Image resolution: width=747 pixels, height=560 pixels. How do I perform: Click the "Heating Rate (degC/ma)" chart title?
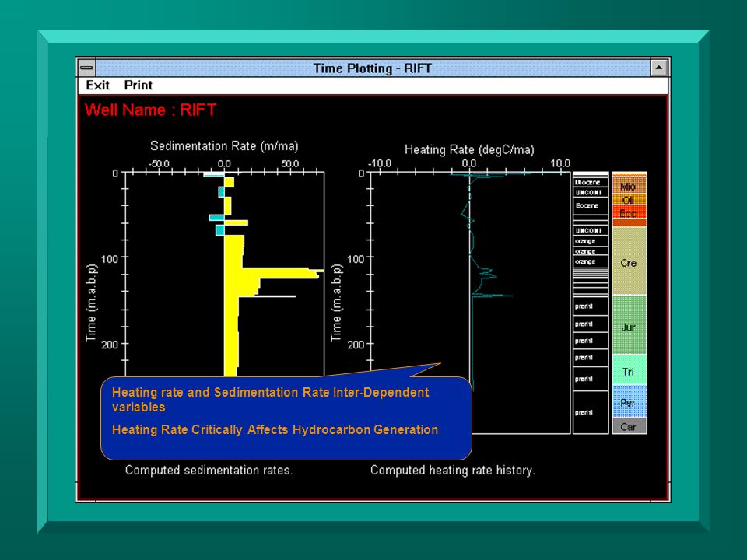469,149
